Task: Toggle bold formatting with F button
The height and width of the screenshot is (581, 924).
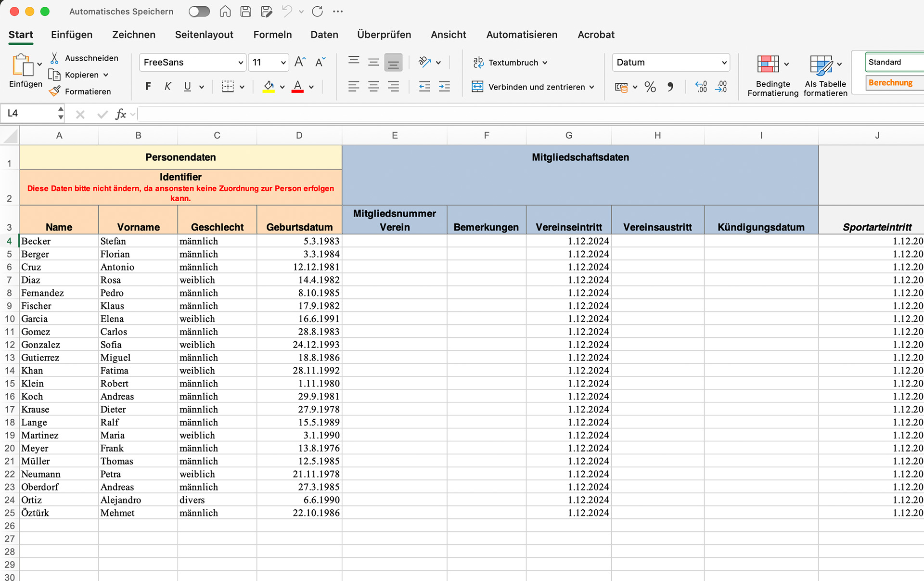Action: tap(148, 87)
